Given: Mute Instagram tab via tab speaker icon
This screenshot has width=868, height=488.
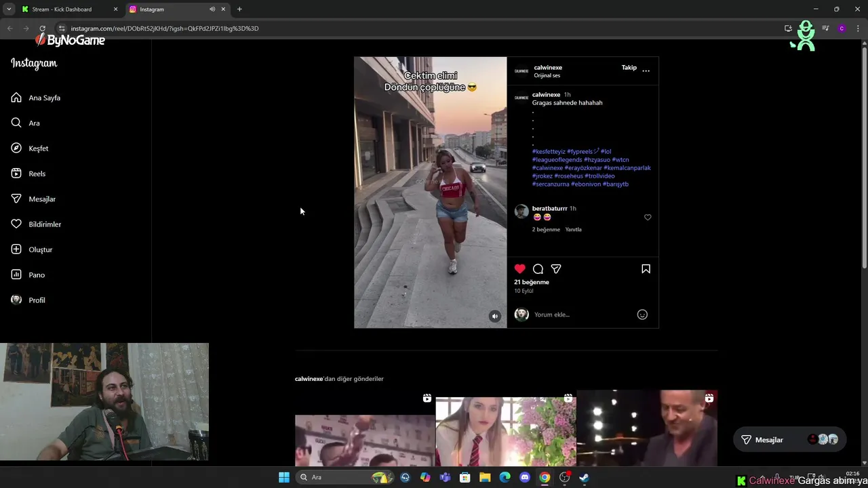Looking at the screenshot, I should (x=212, y=9).
